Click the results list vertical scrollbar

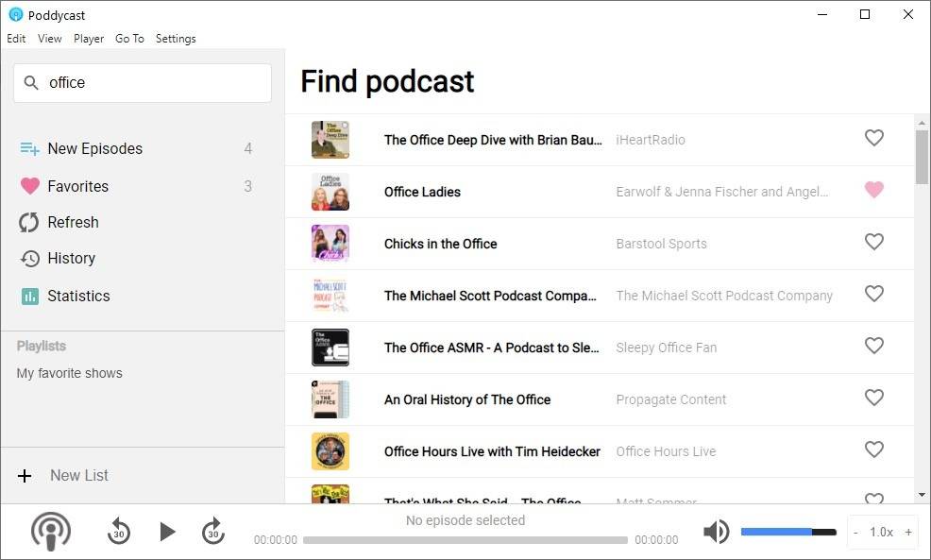922,157
